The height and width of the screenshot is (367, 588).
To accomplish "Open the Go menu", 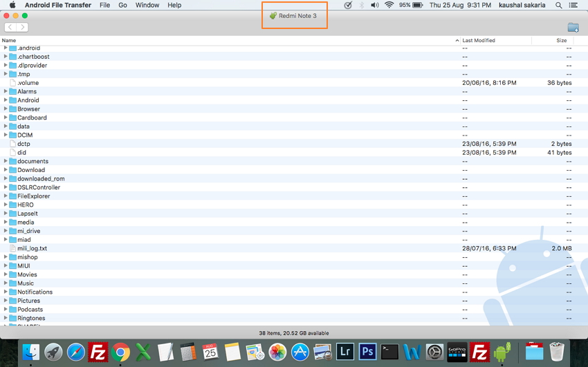I will pyautogui.click(x=122, y=6).
